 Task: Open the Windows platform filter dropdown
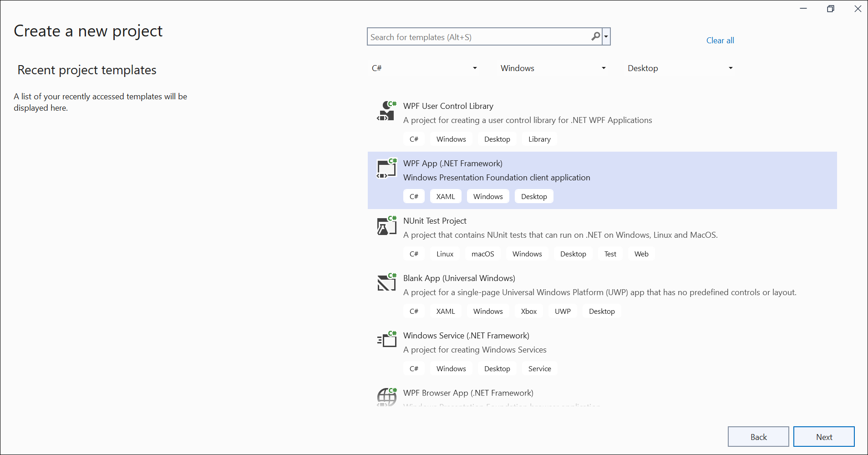point(553,68)
